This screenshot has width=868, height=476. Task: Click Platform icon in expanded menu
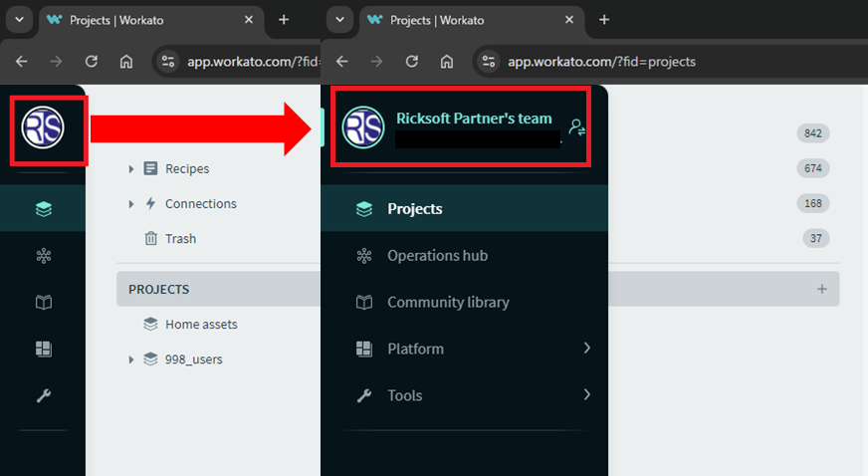363,349
